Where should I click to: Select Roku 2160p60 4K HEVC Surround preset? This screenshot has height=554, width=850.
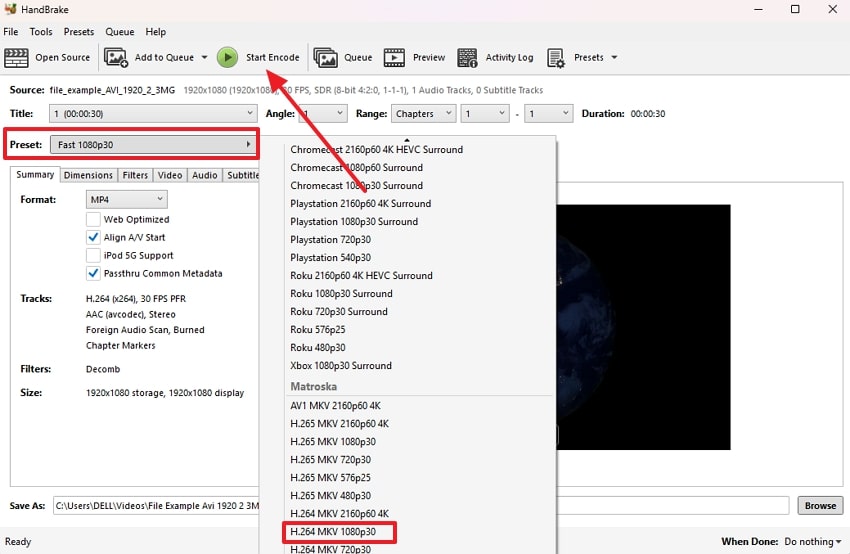tap(361, 275)
